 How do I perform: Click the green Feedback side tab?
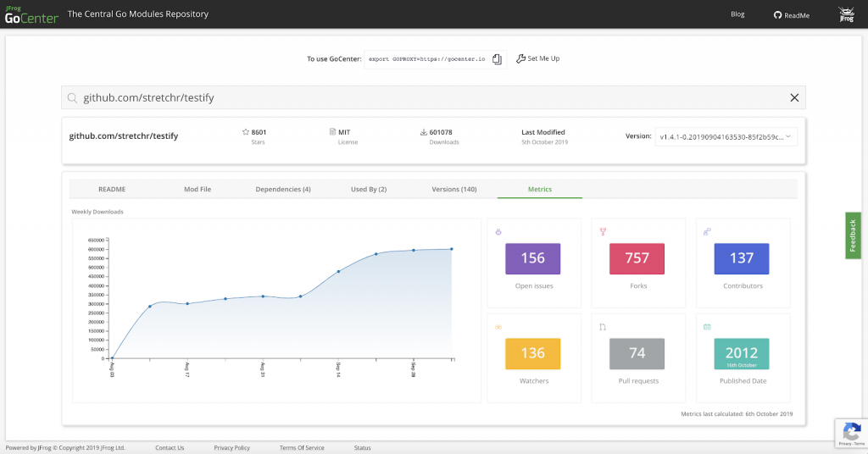tap(853, 235)
